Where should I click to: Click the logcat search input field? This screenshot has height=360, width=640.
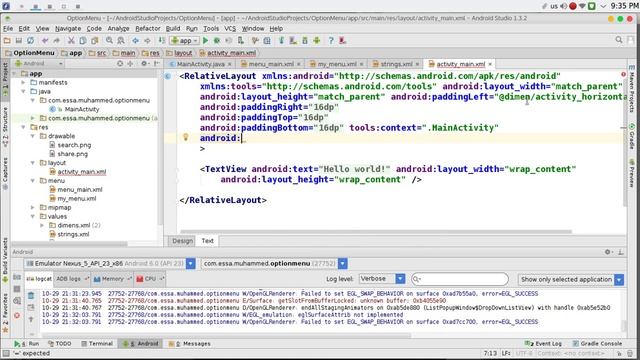pos(460,279)
